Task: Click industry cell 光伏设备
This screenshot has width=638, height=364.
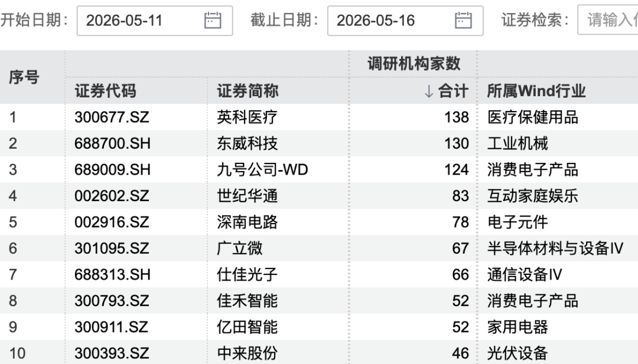Action: [517, 353]
